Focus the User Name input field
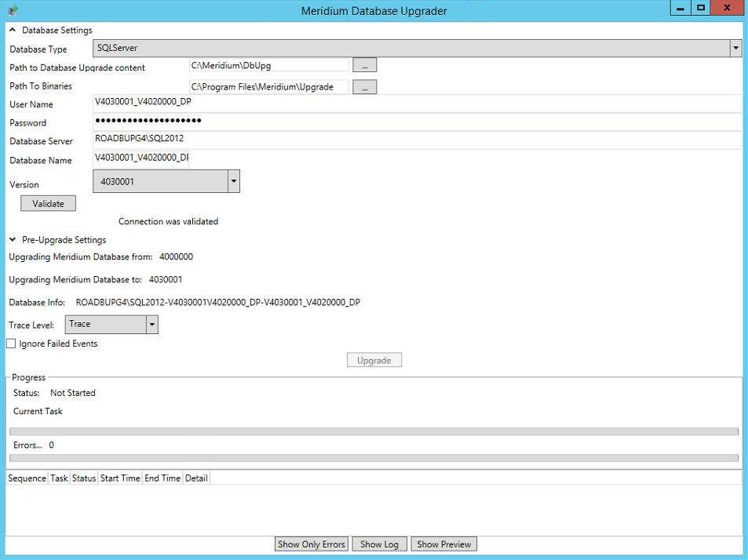 click(x=418, y=103)
